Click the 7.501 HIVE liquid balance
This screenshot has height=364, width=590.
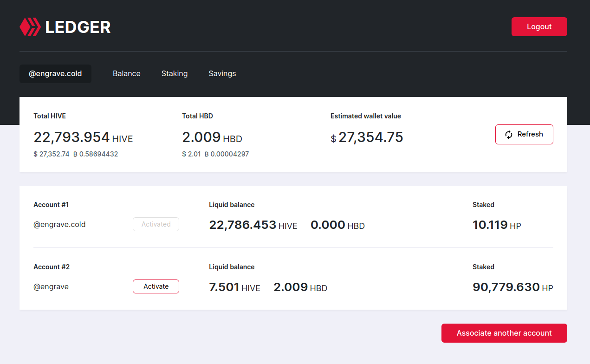234,287
